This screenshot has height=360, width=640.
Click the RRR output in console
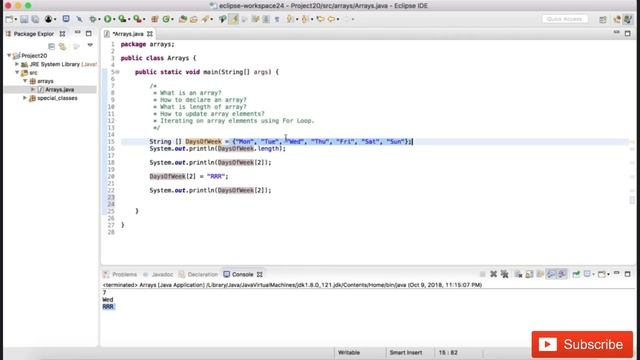click(108, 307)
